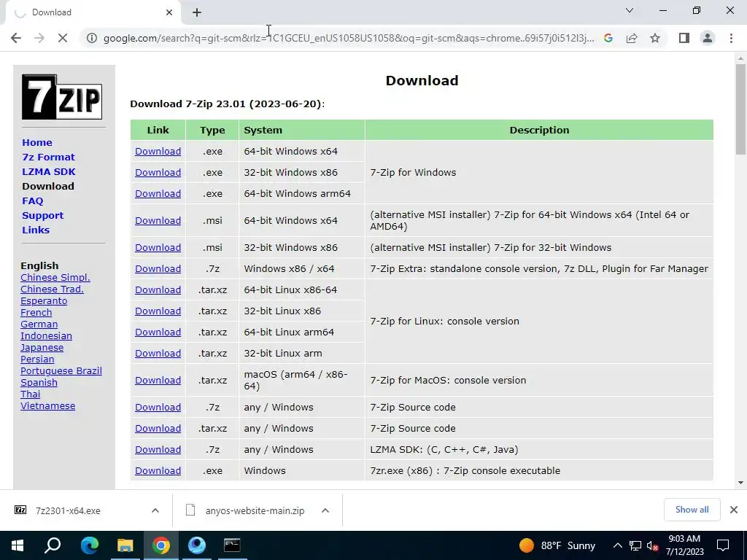Image resolution: width=747 pixels, height=560 pixels.
Task: Open the notification center icon
Action: [723, 545]
